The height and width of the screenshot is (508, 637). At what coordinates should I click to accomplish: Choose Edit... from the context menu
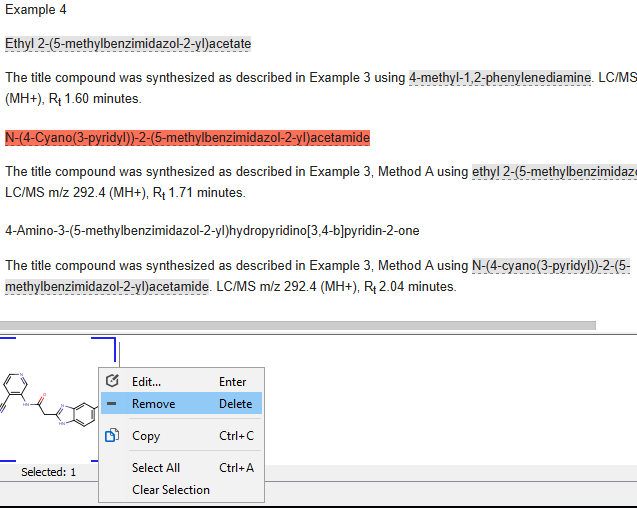(x=146, y=382)
